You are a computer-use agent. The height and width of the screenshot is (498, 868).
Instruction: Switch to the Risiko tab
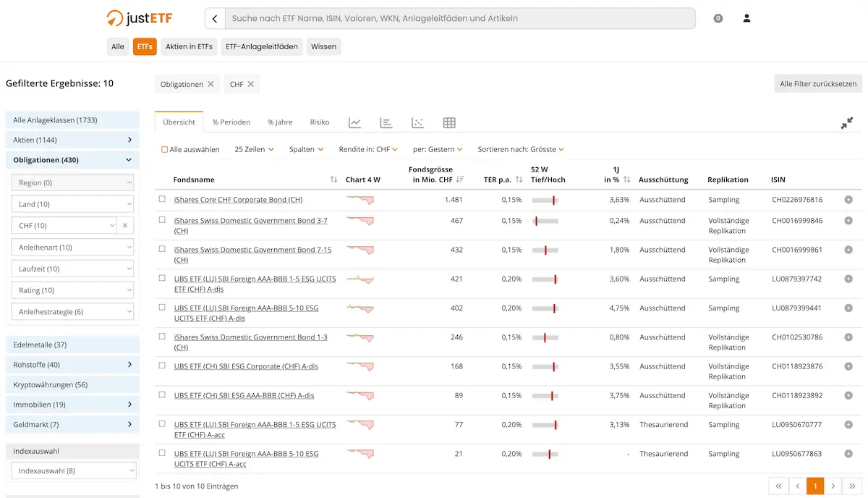320,122
